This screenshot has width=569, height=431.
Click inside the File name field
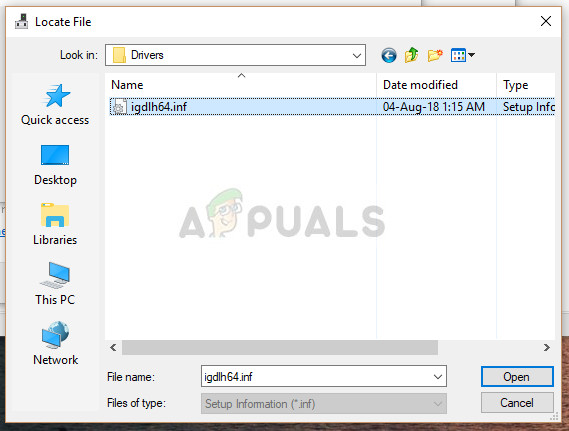tap(316, 377)
